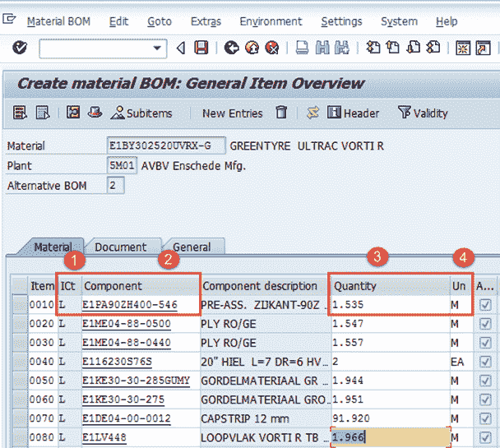Screen dimensions: 500x448
Task: Toggle the checkbox in row 0050
Action: tap(485, 381)
